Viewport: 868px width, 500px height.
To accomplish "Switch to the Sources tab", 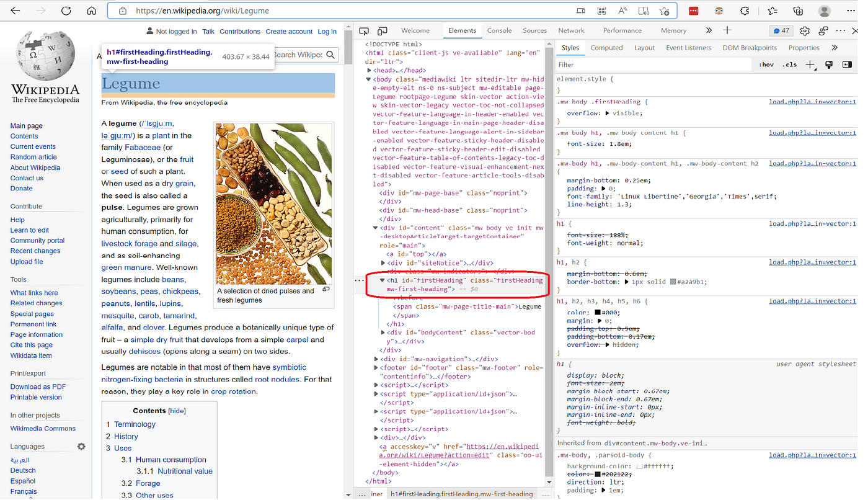I will 534,30.
